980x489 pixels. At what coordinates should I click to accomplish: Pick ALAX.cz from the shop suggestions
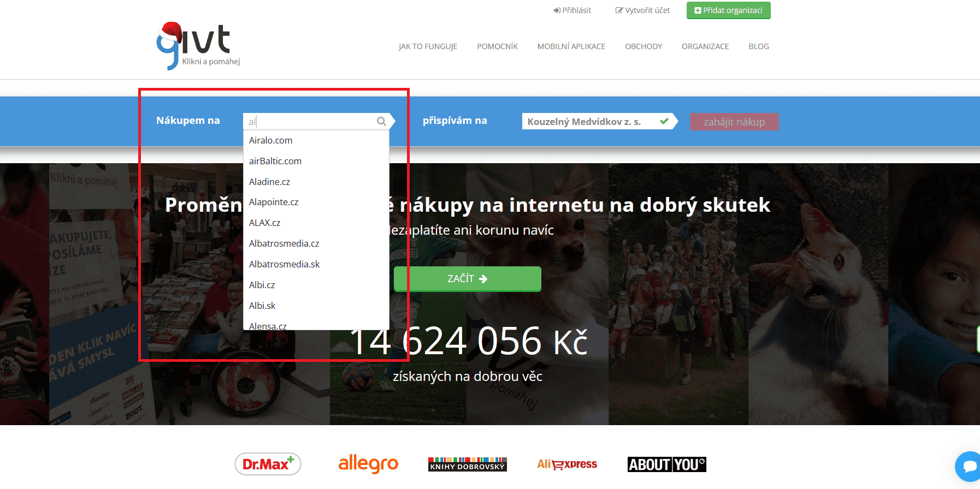(265, 223)
